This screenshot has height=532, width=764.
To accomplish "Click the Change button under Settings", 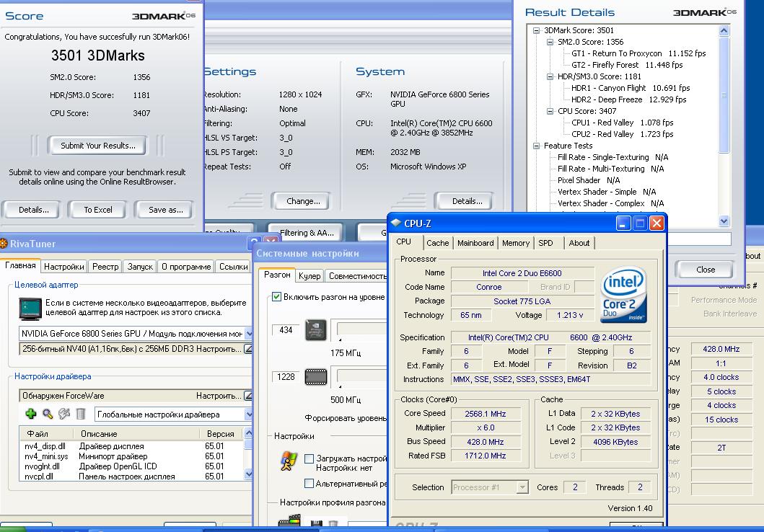I will [x=302, y=201].
